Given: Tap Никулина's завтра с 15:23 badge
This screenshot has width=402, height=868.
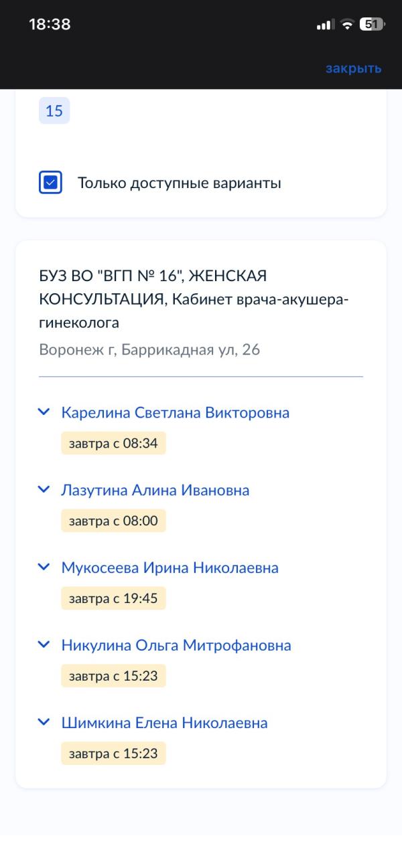Looking at the screenshot, I should (113, 676).
